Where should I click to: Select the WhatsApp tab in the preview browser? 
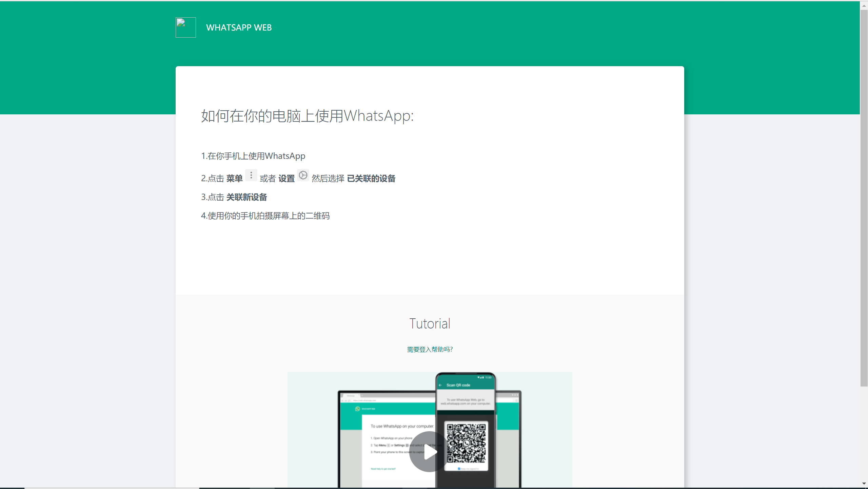351,396
